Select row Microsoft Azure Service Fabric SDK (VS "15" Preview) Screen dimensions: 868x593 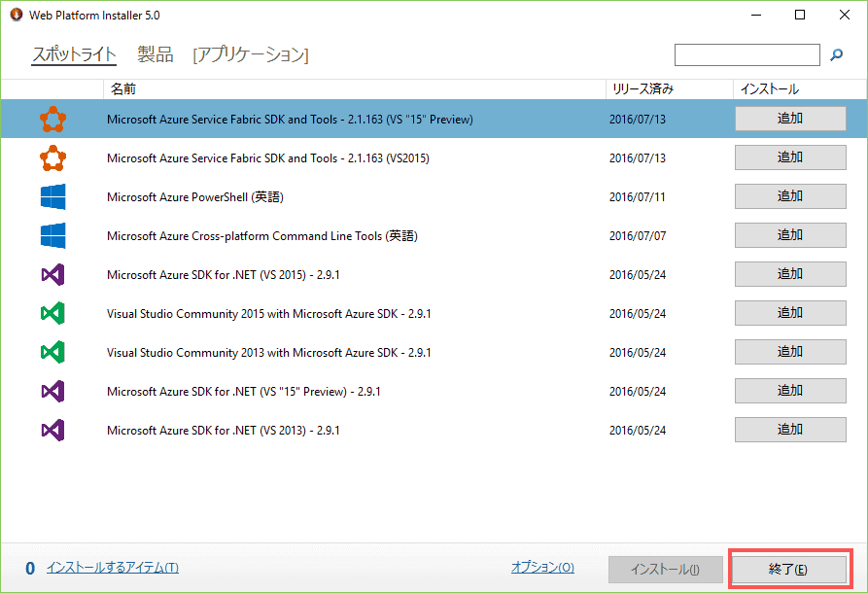(434, 119)
